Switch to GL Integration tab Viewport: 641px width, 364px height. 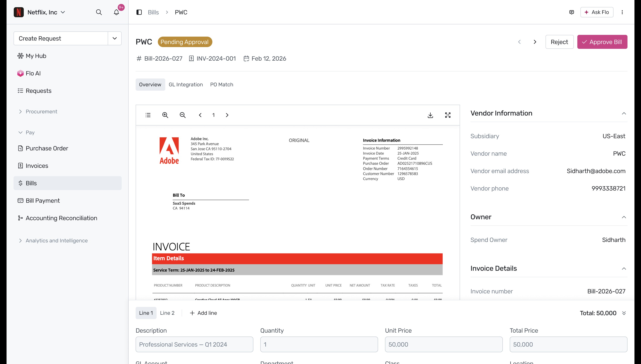pos(186,85)
